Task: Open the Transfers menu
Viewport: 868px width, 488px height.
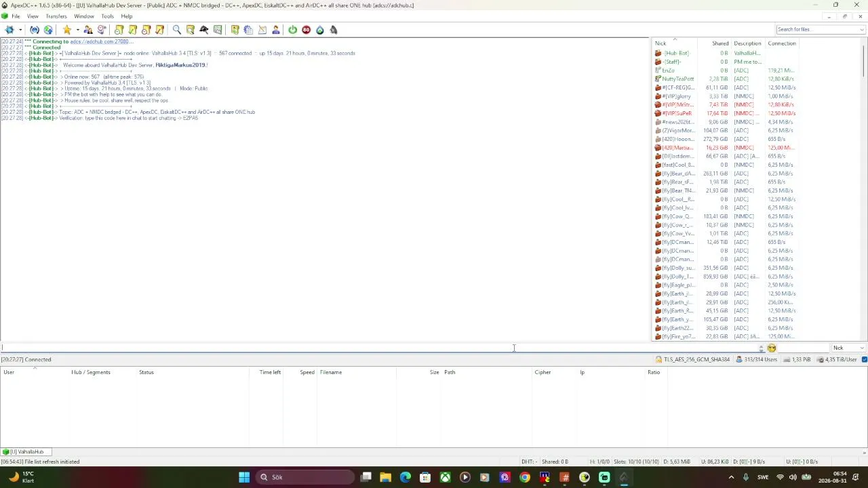Action: pyautogui.click(x=56, y=16)
